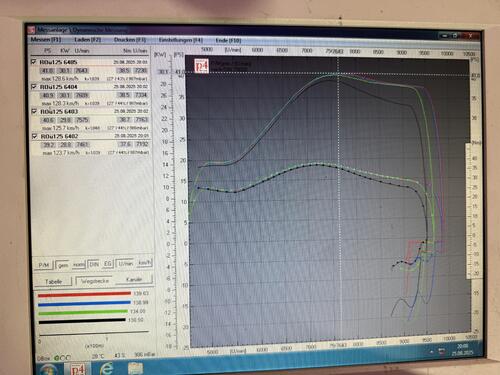Click the [KW] axis label
This screenshot has height=375, width=500.
coord(161,54)
